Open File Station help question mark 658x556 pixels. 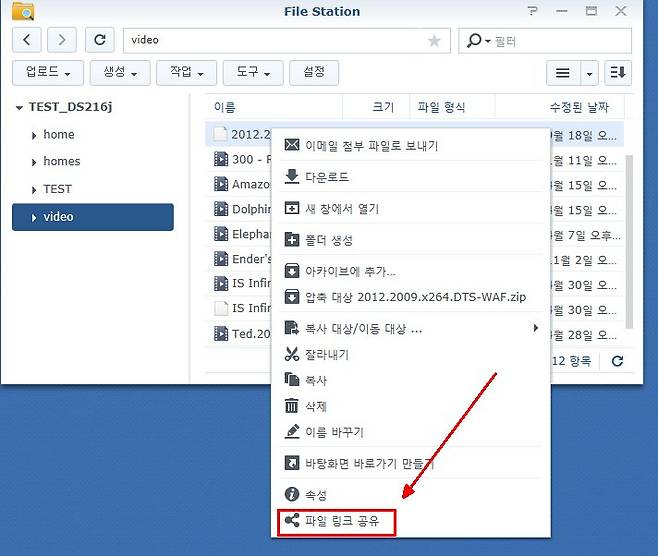click(x=533, y=11)
